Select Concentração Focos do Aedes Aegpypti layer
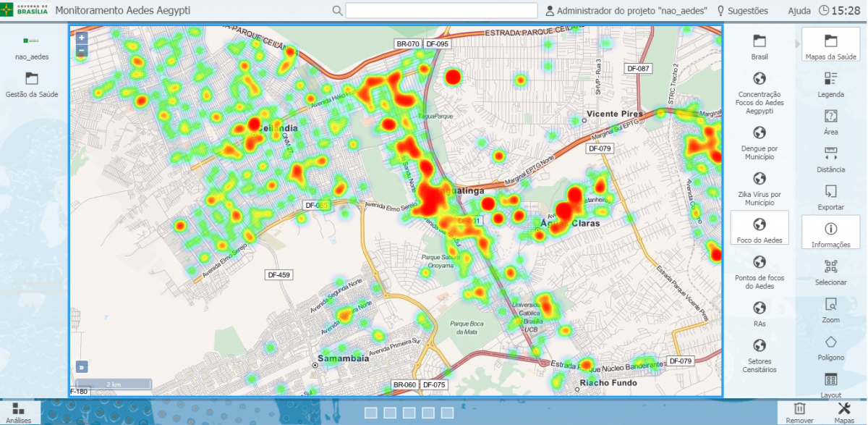868x425 pixels. pyautogui.click(x=759, y=93)
